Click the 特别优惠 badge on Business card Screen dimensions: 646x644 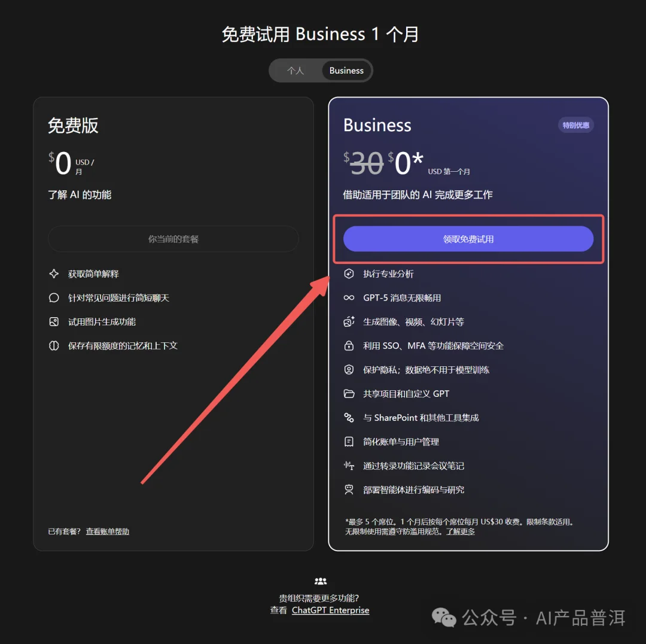tap(575, 125)
